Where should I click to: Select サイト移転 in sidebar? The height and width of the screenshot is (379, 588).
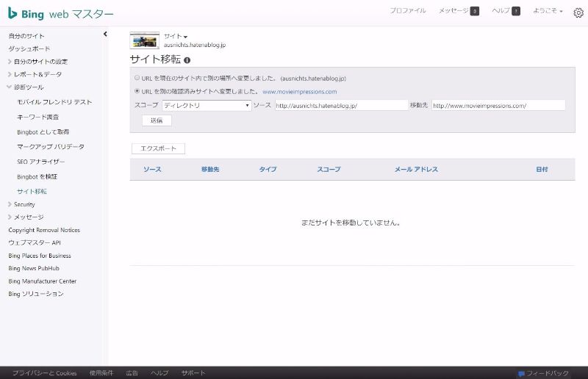(32, 192)
